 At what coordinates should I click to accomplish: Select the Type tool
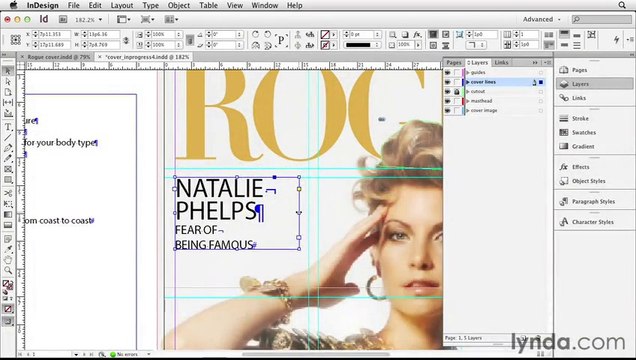pos(8,127)
